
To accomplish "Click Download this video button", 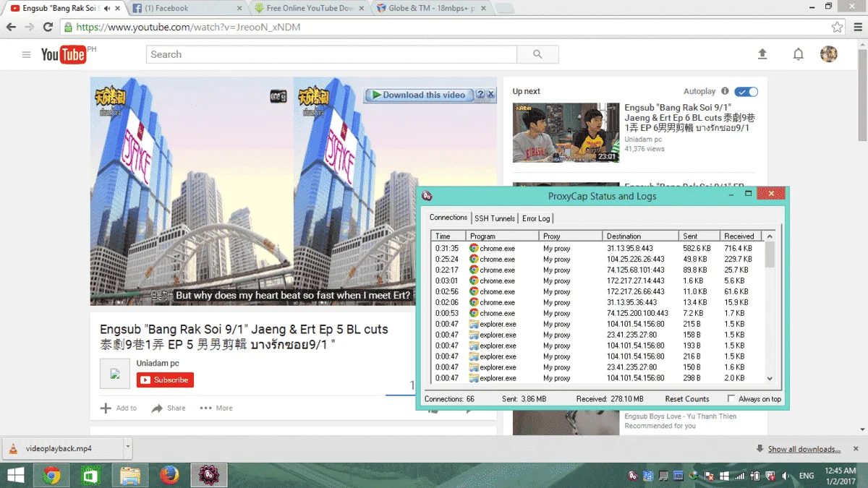I will coord(419,95).
